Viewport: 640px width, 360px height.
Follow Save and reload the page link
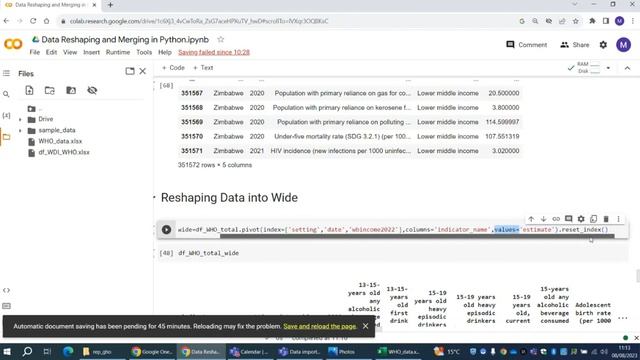320,327
